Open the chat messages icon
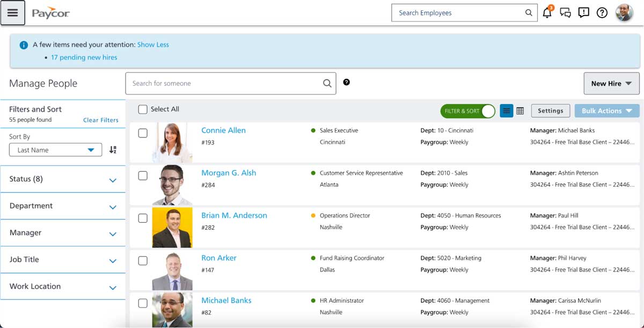The height and width of the screenshot is (328, 644). (x=565, y=12)
